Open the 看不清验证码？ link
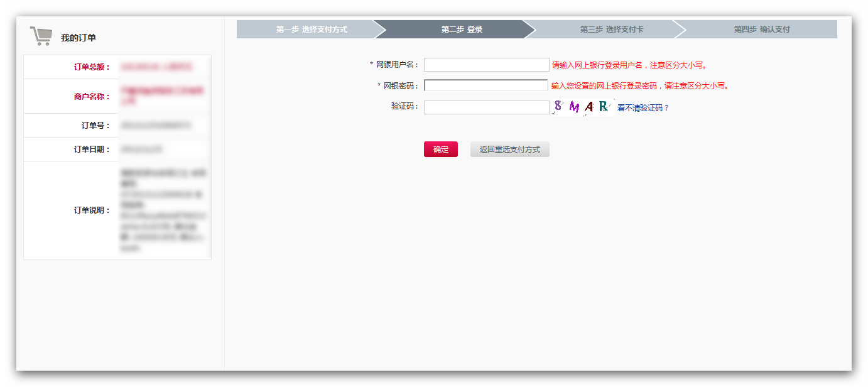868x387 pixels. [643, 108]
